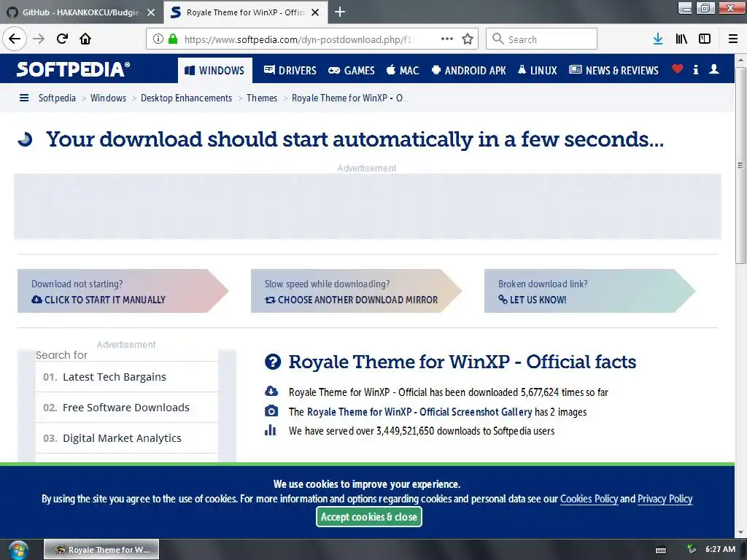This screenshot has height=560, width=747.
Task: Click the Softpedia logo
Action: click(73, 69)
